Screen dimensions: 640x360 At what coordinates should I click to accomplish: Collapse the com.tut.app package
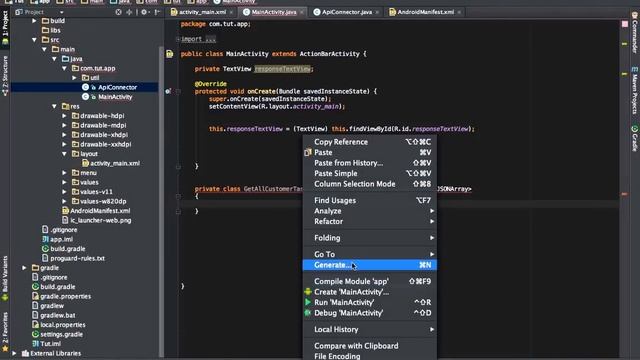(x=64, y=68)
